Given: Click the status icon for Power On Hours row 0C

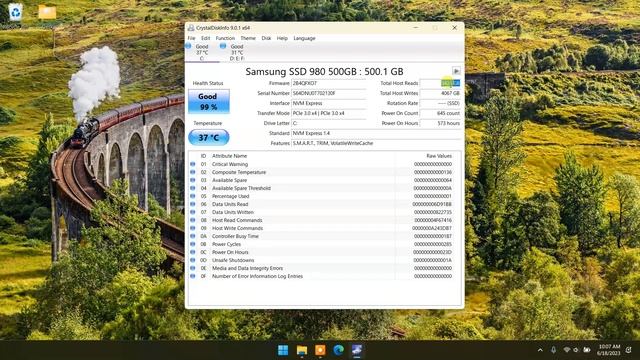Looking at the screenshot, I should (x=193, y=252).
